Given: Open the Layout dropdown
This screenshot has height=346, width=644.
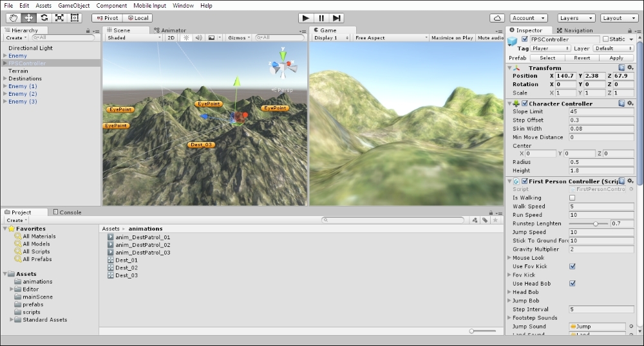Looking at the screenshot, I should tap(619, 18).
